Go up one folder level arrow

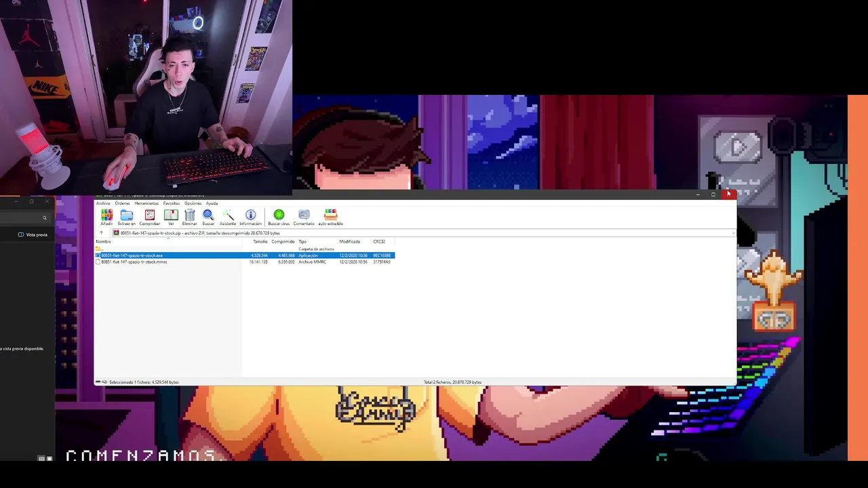101,233
